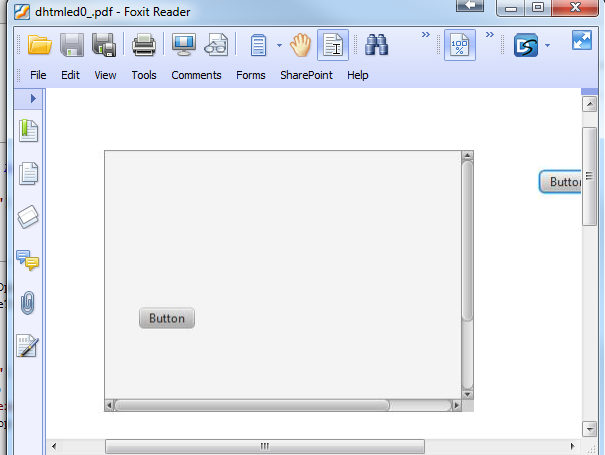Open the Tools menu
The width and height of the screenshot is (605, 455).
(x=144, y=75)
